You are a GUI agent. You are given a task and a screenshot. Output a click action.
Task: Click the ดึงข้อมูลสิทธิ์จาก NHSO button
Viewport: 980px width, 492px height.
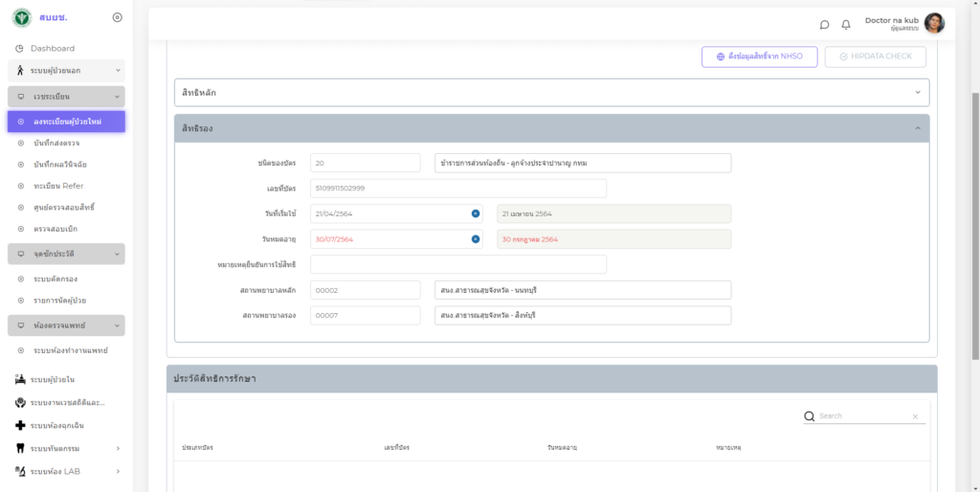759,57
